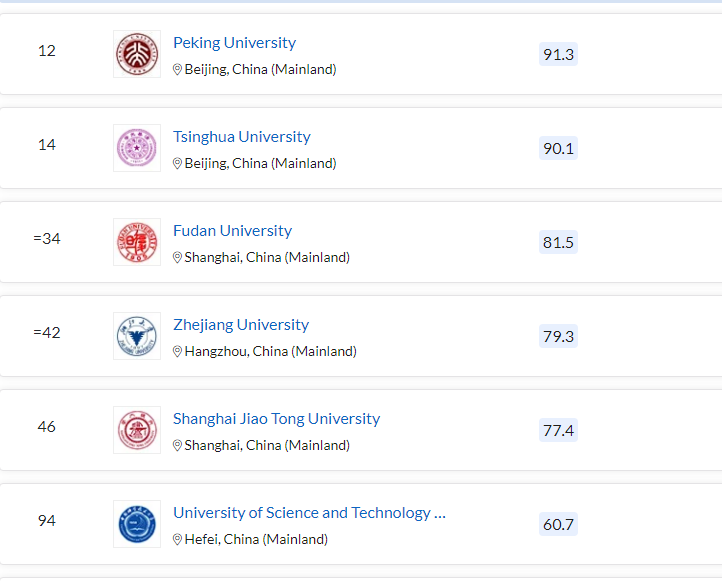The width and height of the screenshot is (722, 581).
Task: Click the Peking University logo
Action: [x=137, y=54]
